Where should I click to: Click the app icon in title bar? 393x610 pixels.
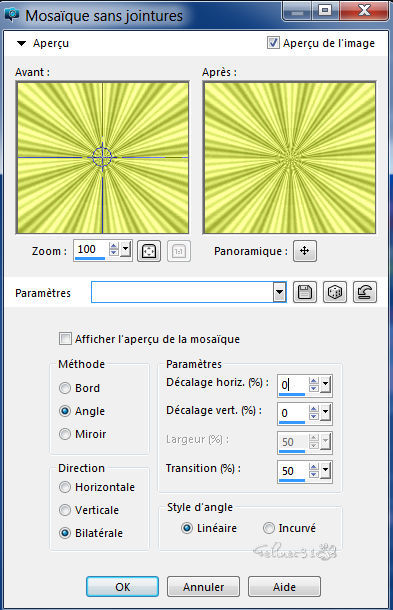pyautogui.click(x=12, y=15)
